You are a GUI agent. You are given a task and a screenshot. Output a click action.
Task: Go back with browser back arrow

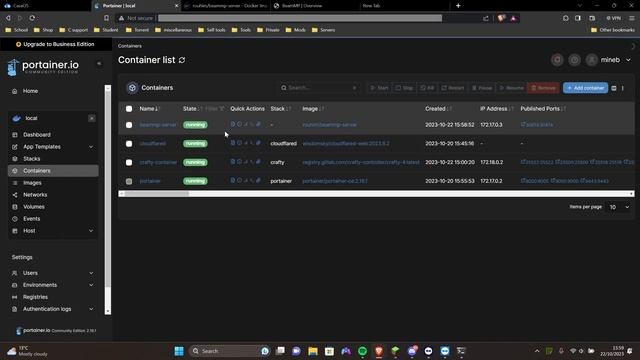pyautogui.click(x=8, y=18)
